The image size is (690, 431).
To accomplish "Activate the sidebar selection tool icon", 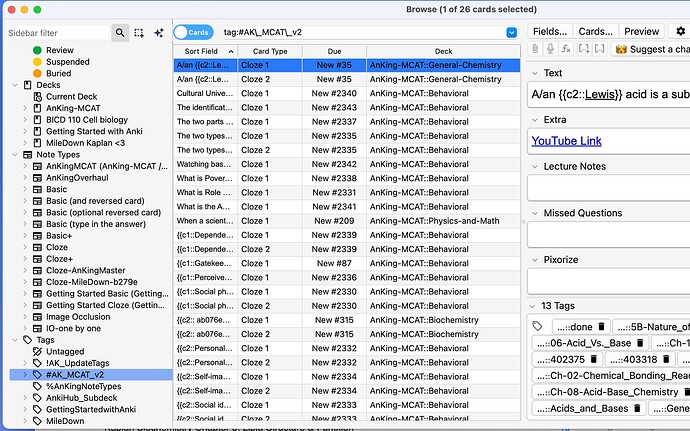I will coord(139,33).
